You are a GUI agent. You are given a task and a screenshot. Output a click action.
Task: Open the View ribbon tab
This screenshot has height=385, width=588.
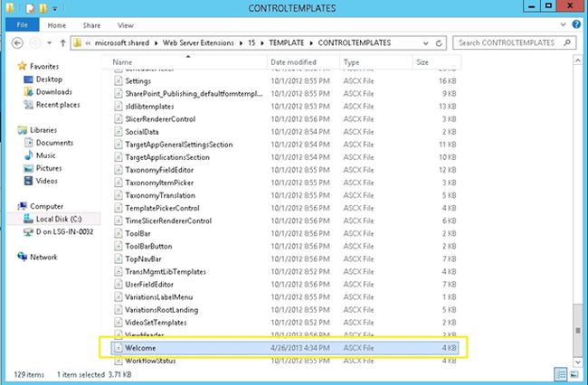tap(126, 25)
